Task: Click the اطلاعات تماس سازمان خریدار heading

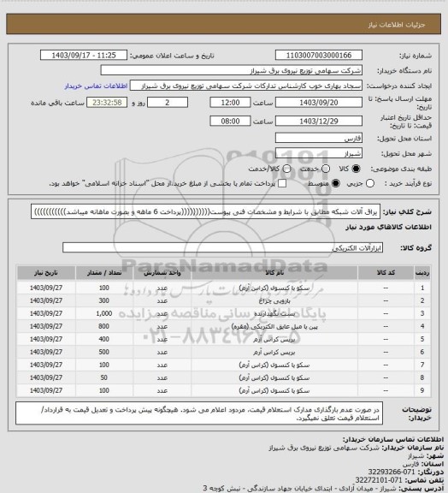Action: tap(393, 439)
